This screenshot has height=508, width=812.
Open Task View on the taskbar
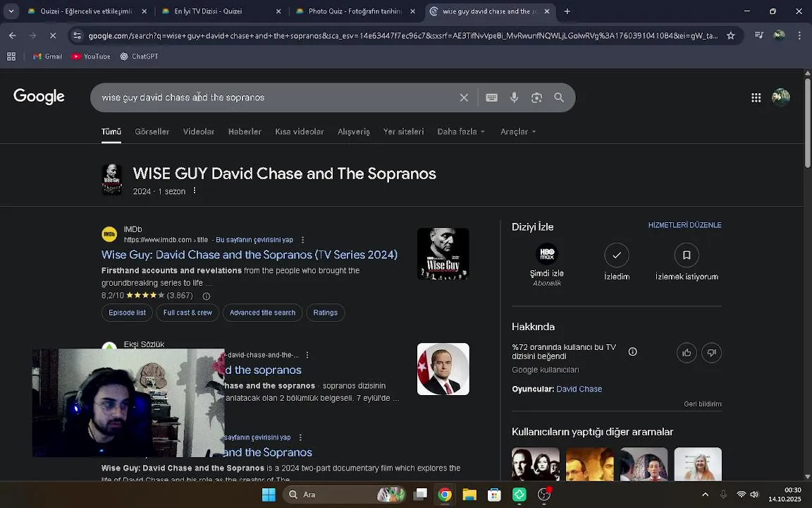point(421,495)
